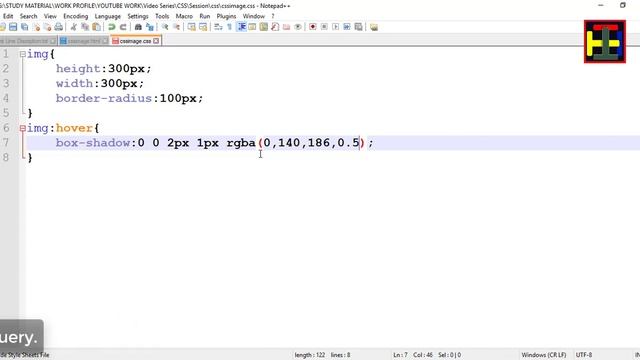Click the Zoom Out magnifier icon

click(x=176, y=27)
